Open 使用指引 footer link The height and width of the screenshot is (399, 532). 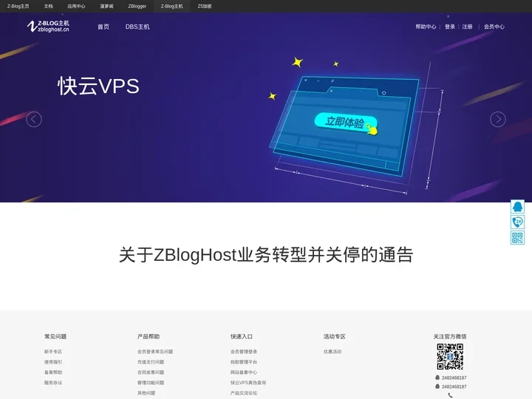point(53,362)
